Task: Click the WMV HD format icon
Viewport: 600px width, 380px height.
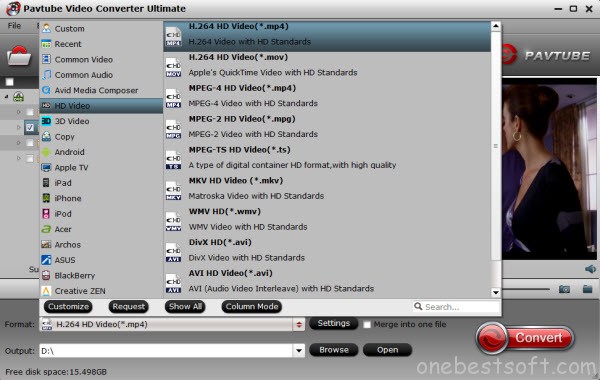Action: [x=173, y=222]
